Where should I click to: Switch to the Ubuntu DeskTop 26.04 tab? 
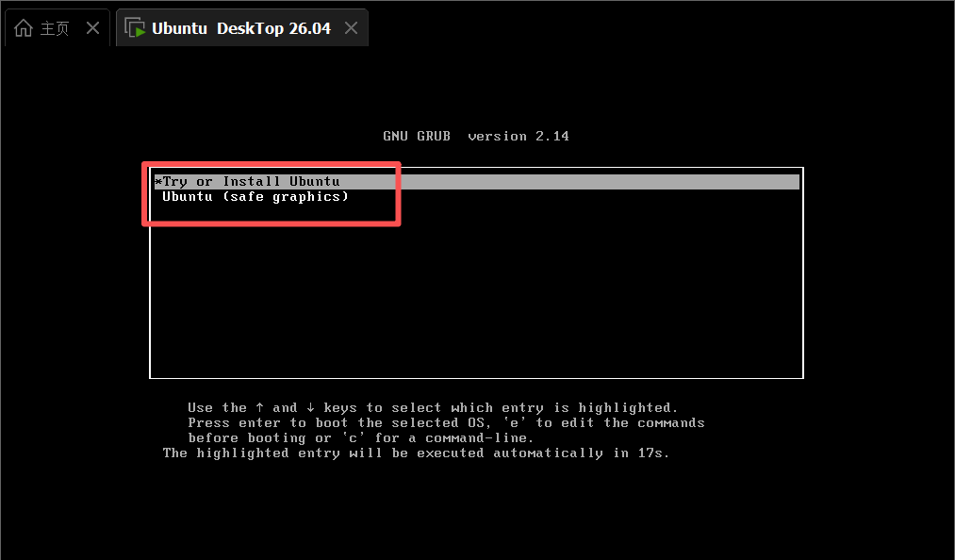click(x=241, y=28)
